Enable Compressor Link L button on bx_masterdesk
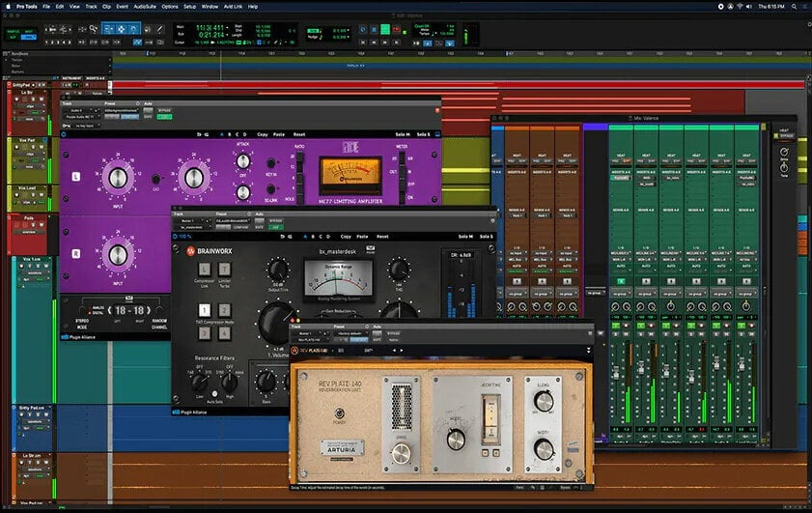 [x=204, y=269]
